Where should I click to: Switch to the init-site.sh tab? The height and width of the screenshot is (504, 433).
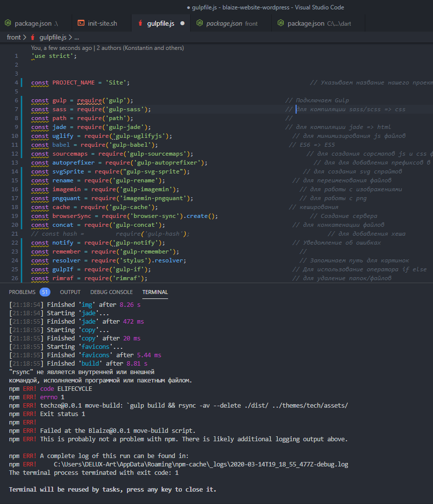[x=102, y=23]
